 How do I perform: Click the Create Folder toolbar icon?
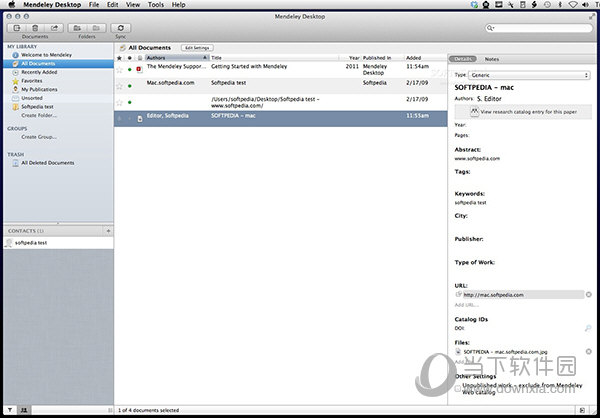tap(77, 28)
